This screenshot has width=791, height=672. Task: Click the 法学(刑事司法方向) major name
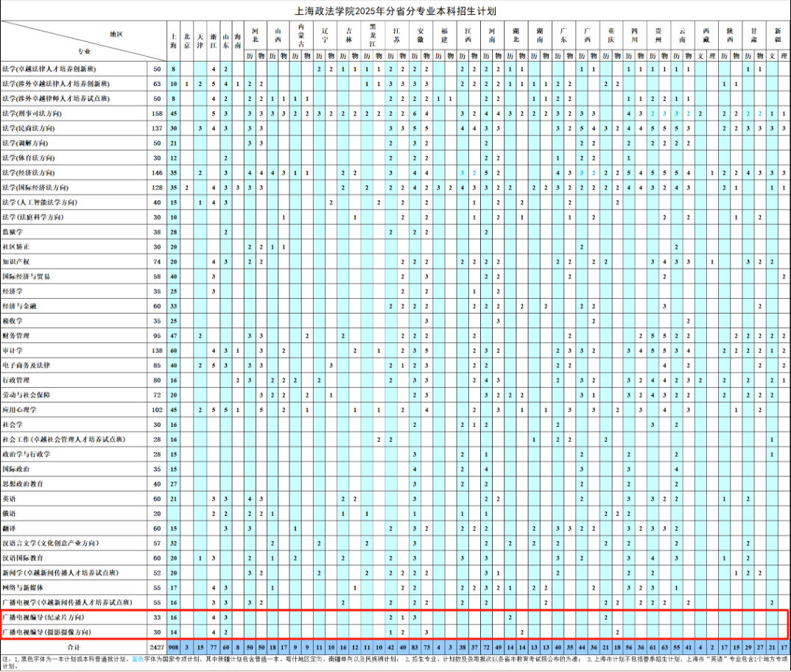coord(32,113)
